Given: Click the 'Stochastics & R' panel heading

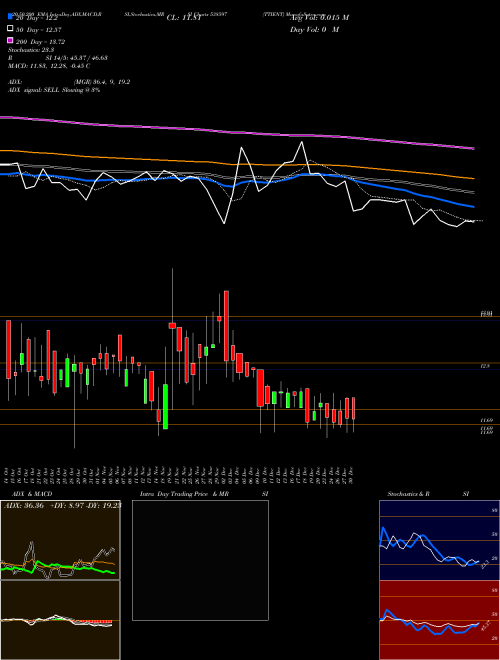Looking at the screenshot, I should click(x=408, y=494).
